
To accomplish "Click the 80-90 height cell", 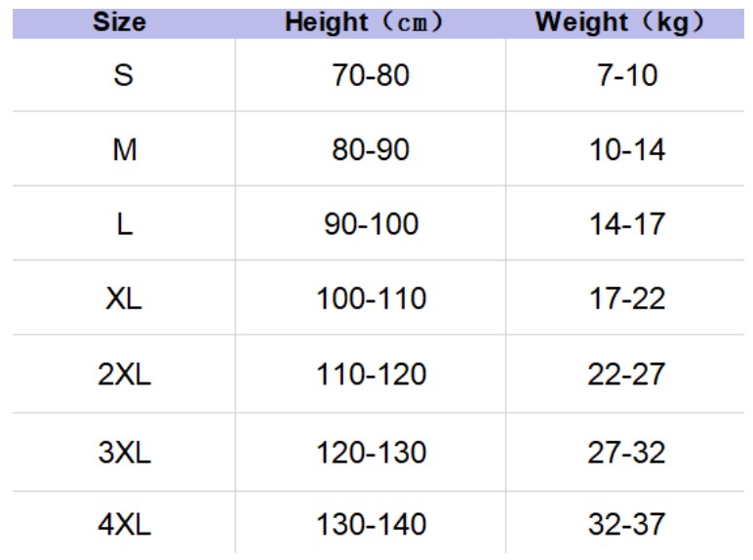I will tap(371, 150).
